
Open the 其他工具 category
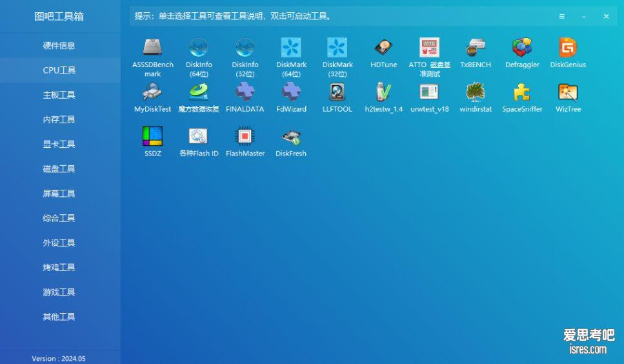point(60,317)
